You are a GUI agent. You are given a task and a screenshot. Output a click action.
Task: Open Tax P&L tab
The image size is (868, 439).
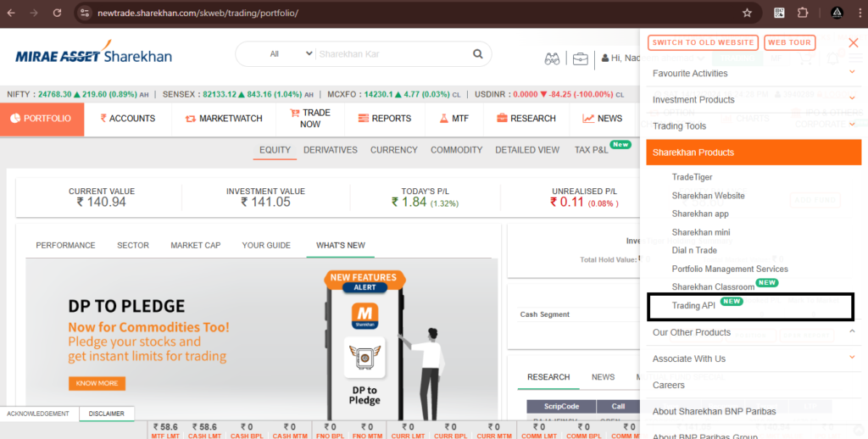[591, 150]
